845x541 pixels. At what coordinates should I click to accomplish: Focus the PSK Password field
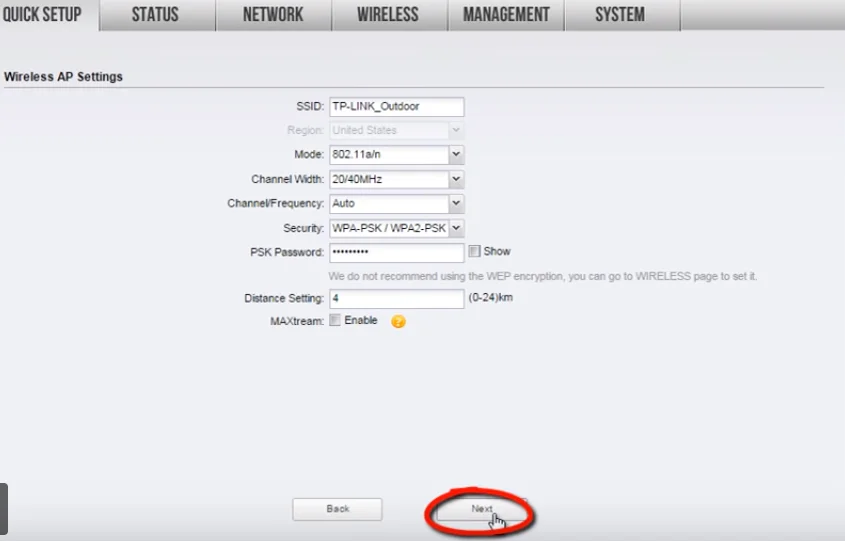396,252
